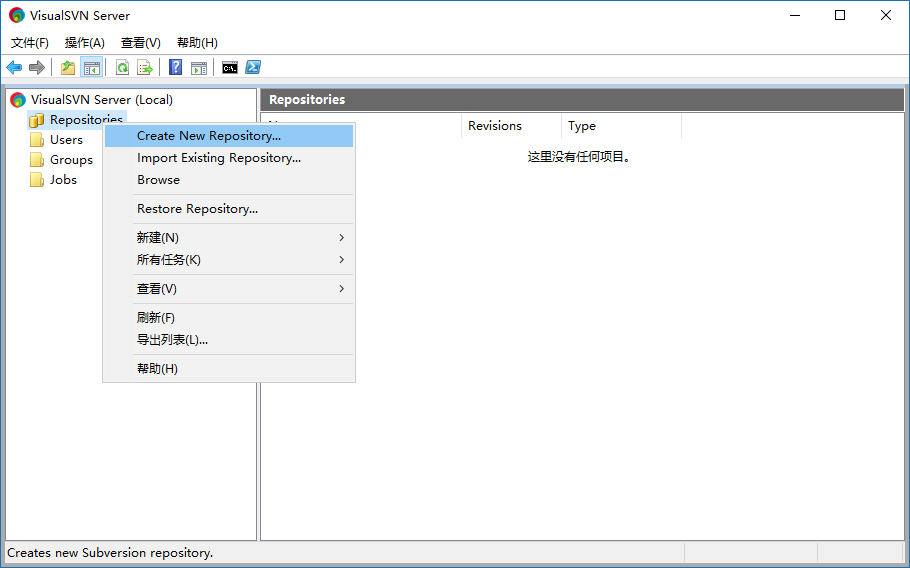Screen dimensions: 910x568
Task: Click the Jobs folder icon
Action: point(37,180)
